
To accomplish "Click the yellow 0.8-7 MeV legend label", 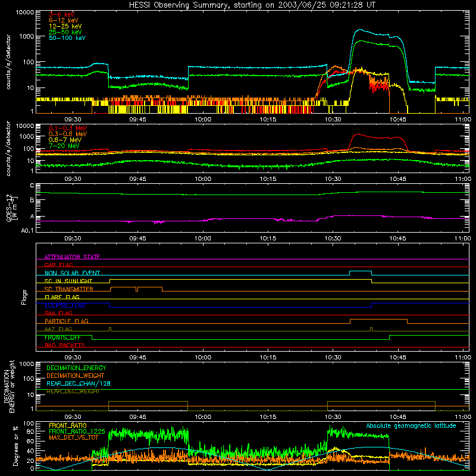I will [x=65, y=140].
